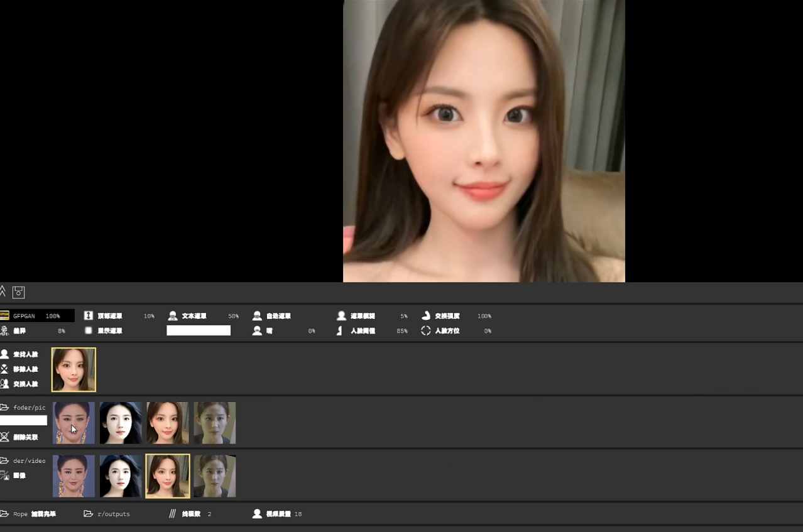Open the r/outputs output folder
This screenshot has width=803, height=532.
click(89, 514)
